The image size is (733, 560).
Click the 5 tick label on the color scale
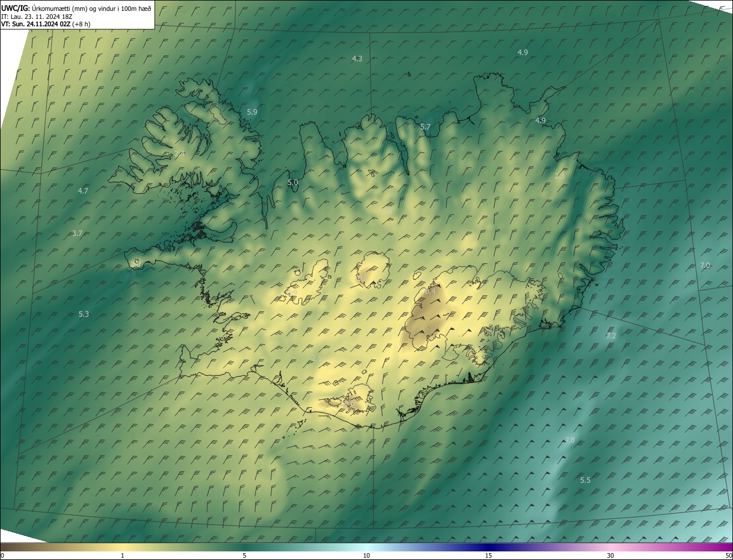tap(245, 555)
